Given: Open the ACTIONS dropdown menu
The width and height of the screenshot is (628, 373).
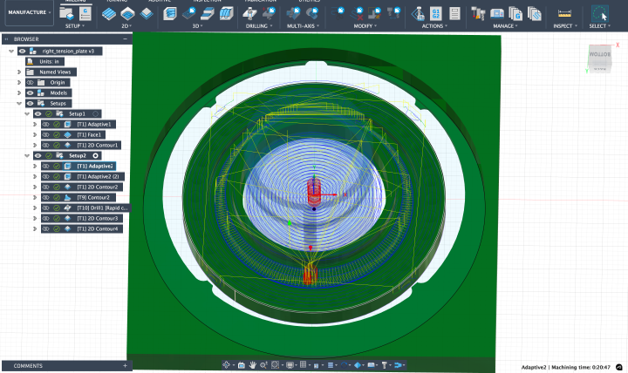Looking at the screenshot, I should coord(435,26).
